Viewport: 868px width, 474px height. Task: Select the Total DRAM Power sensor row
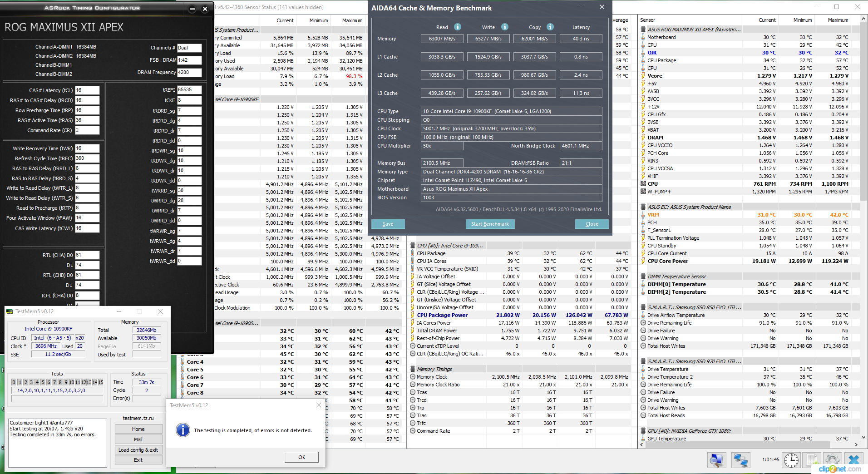[520, 331]
